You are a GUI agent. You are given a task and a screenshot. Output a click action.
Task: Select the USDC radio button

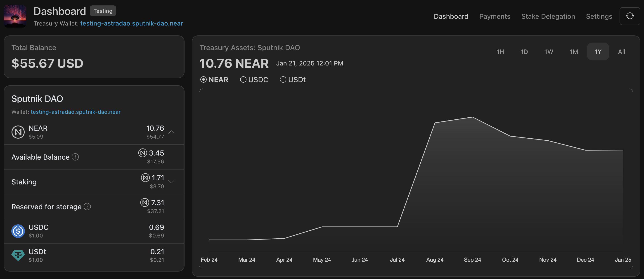[243, 80]
